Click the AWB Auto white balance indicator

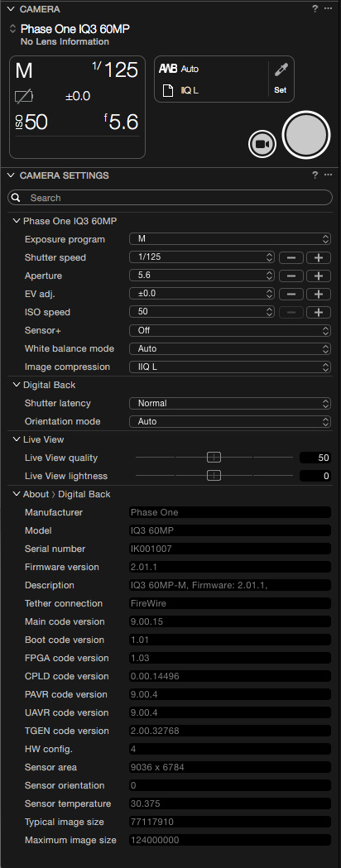[x=179, y=70]
